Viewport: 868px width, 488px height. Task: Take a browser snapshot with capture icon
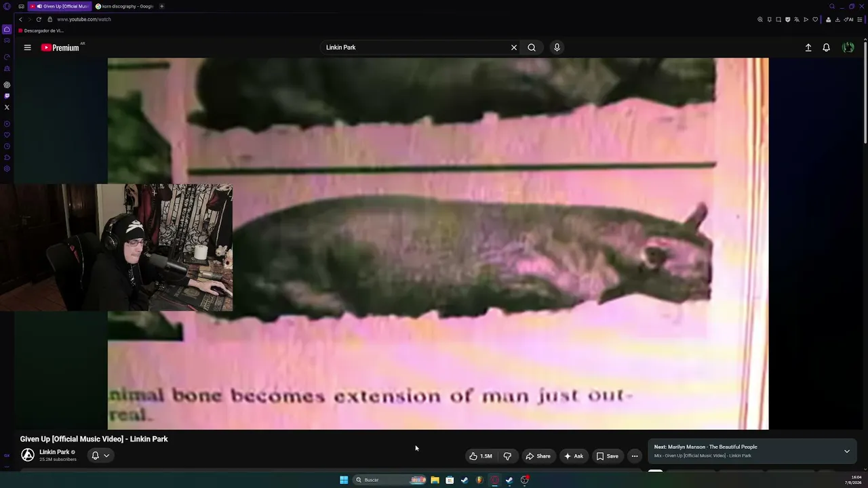tap(778, 20)
